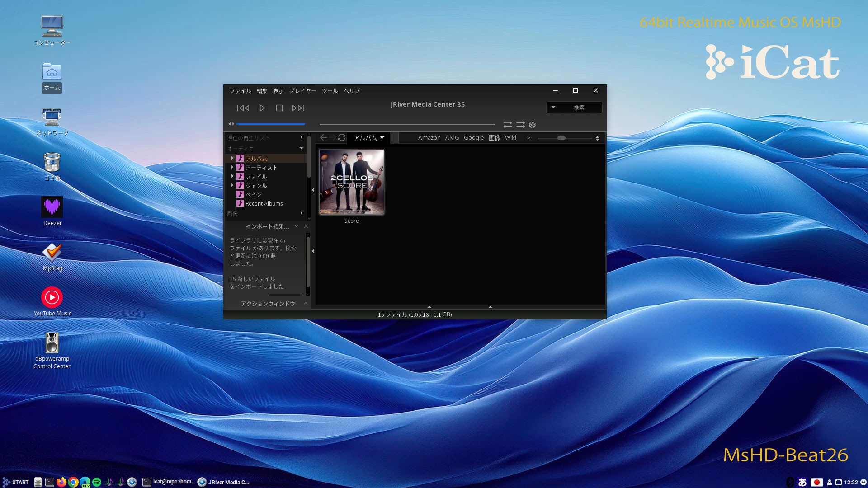The width and height of the screenshot is (868, 488).
Task: Adjust the volume slider
Action: [x=271, y=124]
